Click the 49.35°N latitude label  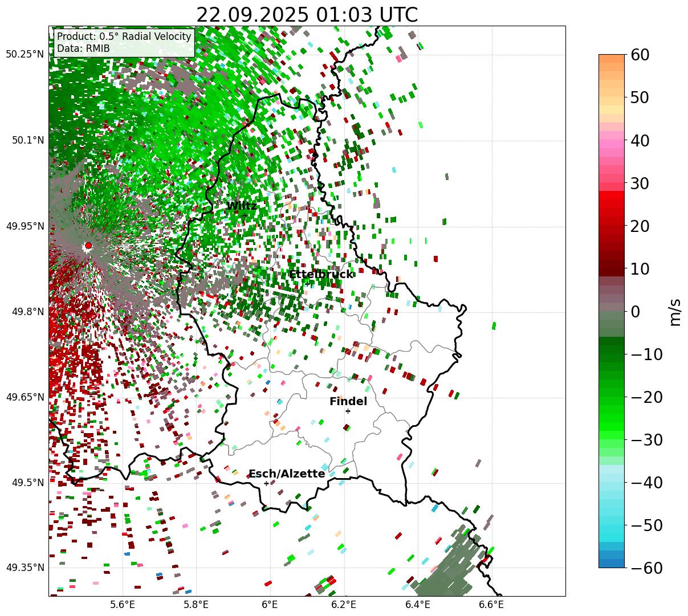[25, 568]
